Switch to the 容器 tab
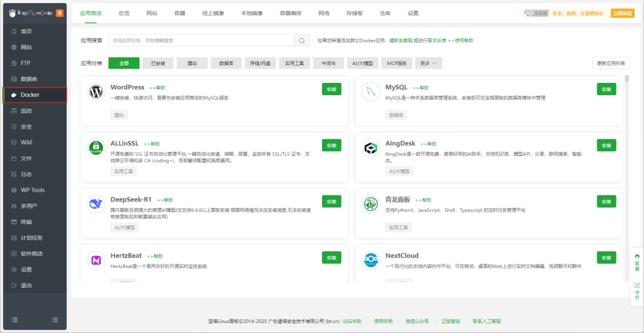The image size is (644, 333). point(179,13)
